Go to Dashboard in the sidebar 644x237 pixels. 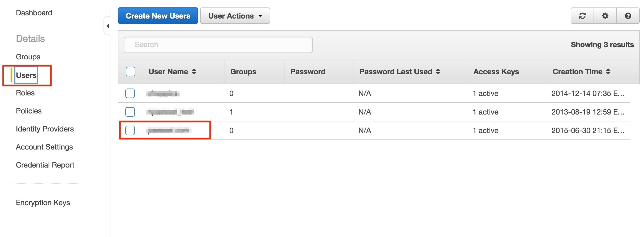34,13
